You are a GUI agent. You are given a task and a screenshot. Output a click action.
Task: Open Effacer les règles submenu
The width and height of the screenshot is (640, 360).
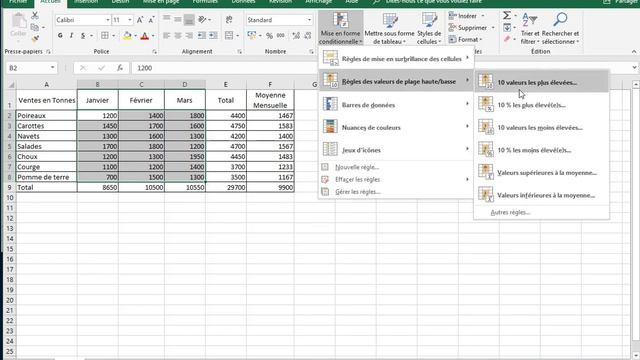point(396,179)
